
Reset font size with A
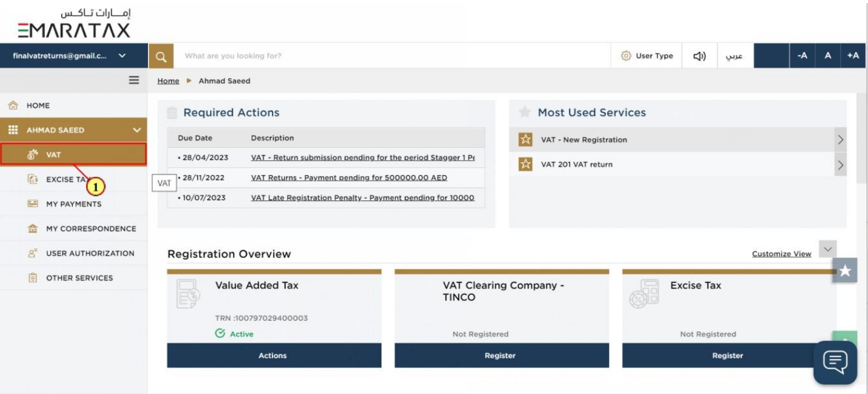(827, 56)
